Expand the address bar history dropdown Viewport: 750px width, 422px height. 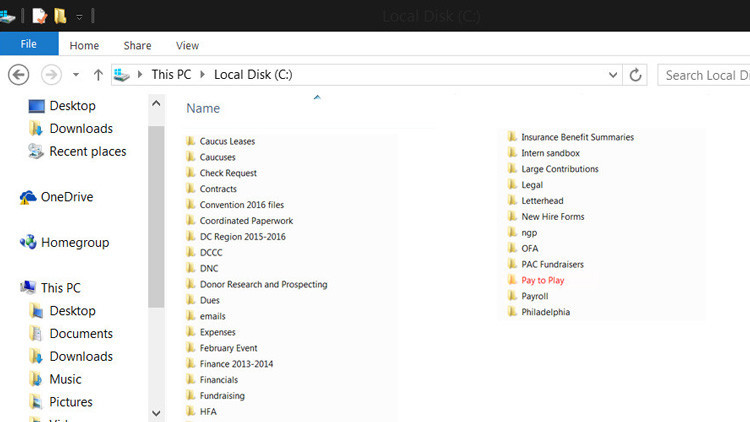(x=613, y=75)
